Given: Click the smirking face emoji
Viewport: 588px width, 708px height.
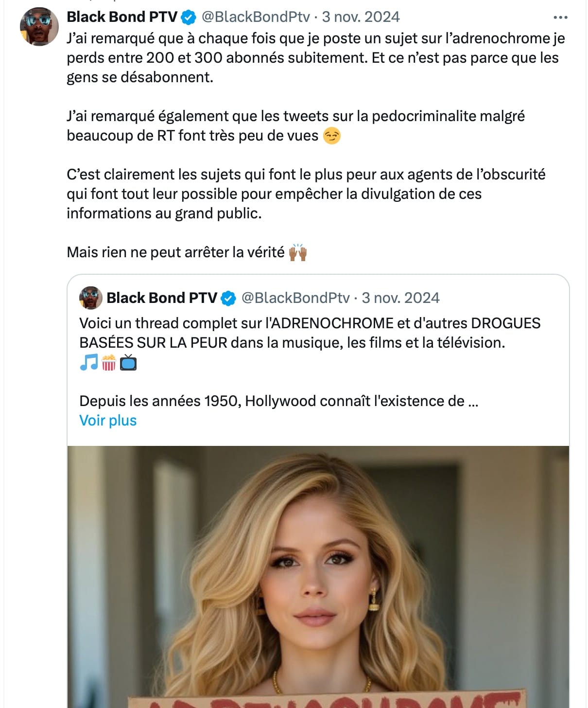Looking at the screenshot, I should pyautogui.click(x=332, y=136).
